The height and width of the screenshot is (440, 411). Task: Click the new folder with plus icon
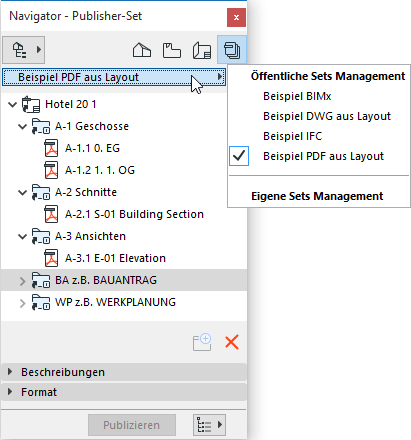(202, 342)
